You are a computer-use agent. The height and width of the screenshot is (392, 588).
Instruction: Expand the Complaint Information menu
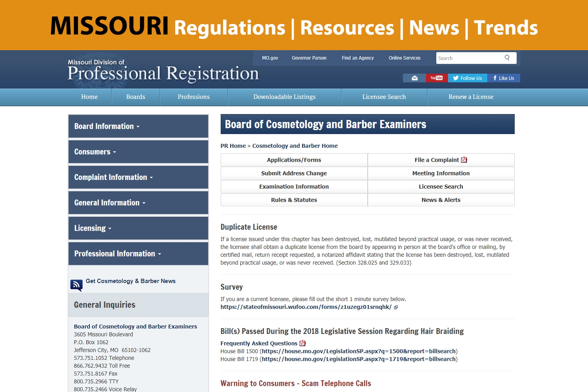tap(138, 177)
